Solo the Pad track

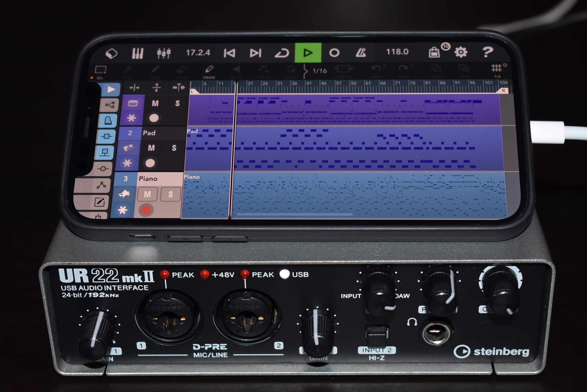tap(174, 148)
